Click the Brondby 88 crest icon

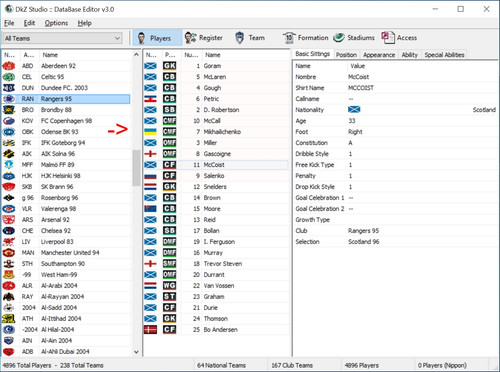tap(9, 110)
